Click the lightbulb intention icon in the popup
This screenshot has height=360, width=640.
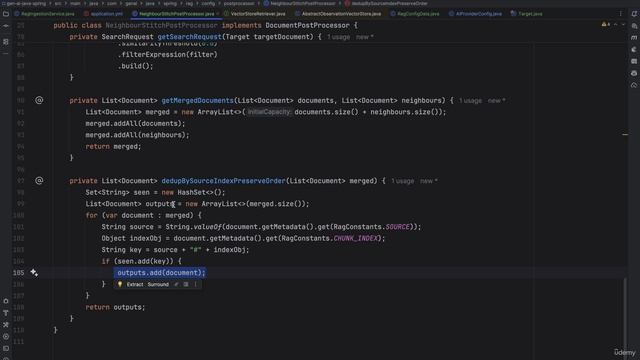tap(120, 284)
